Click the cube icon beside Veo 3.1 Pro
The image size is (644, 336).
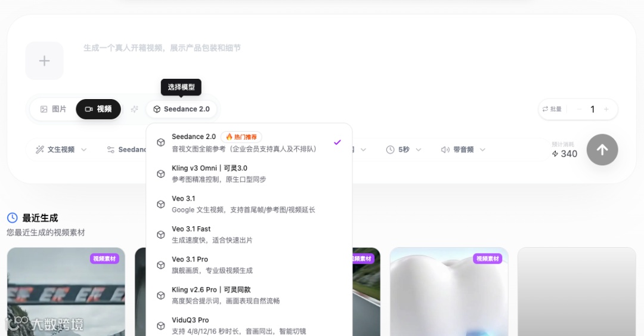(x=161, y=265)
